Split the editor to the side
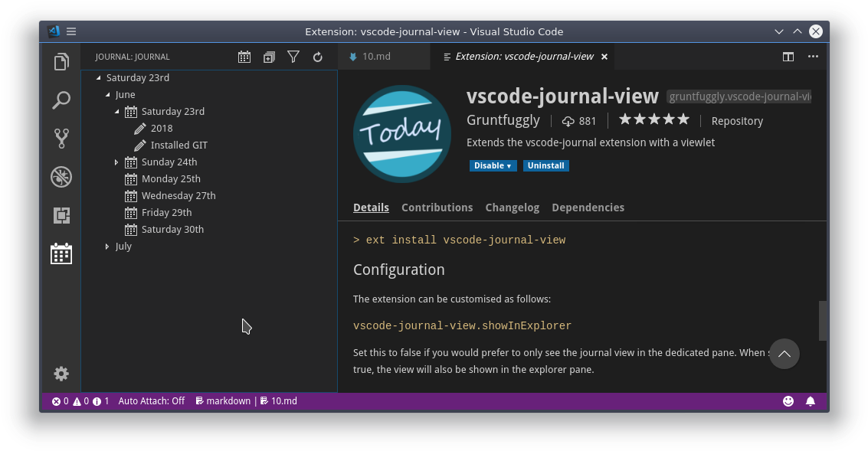The width and height of the screenshot is (868, 451). click(x=788, y=57)
